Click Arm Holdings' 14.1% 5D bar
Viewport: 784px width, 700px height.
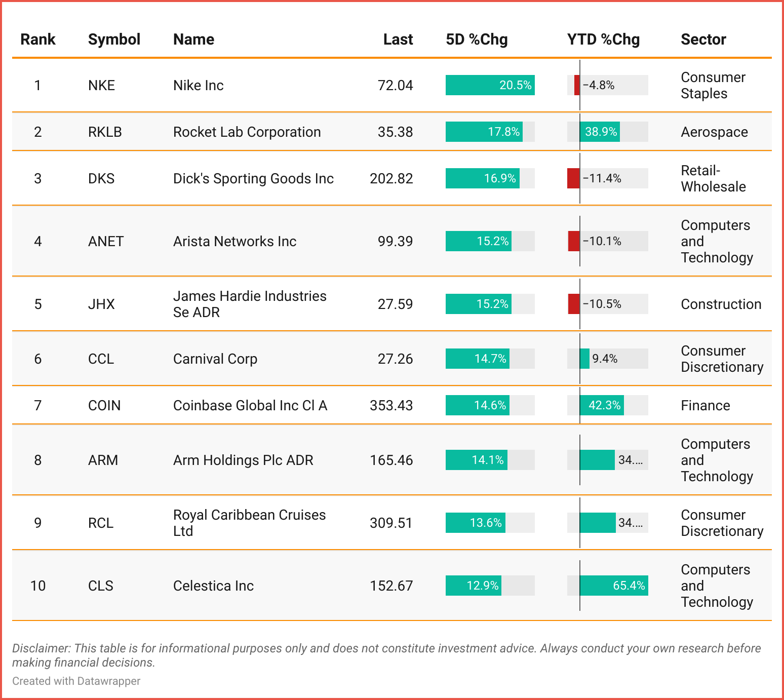click(476, 460)
